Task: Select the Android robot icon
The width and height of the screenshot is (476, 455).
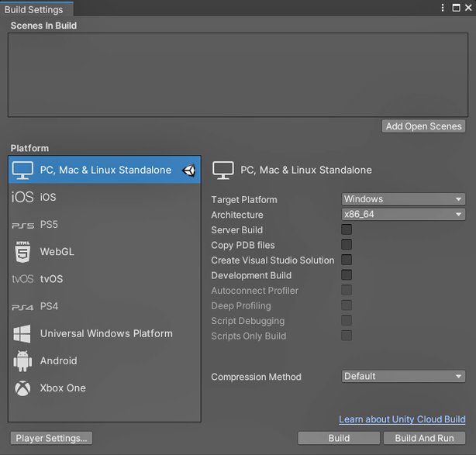Action: point(22,361)
